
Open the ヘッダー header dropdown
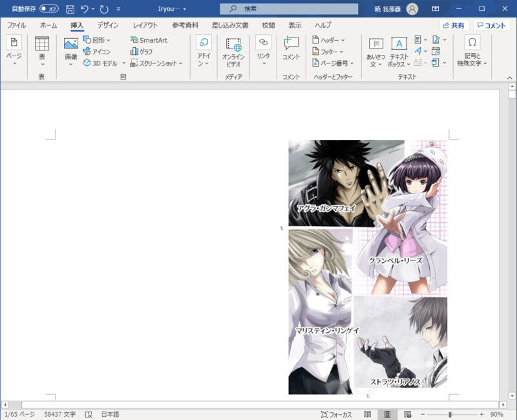coord(328,40)
